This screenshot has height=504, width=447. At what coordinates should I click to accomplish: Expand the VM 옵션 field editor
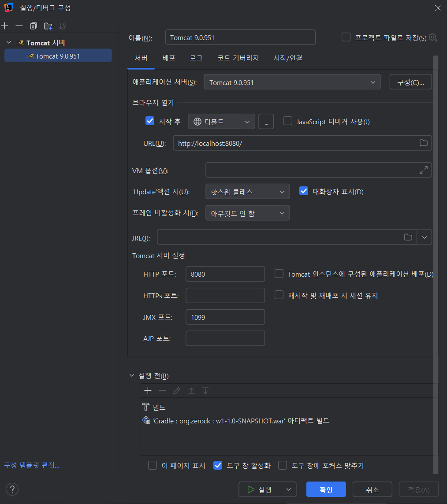[424, 170]
